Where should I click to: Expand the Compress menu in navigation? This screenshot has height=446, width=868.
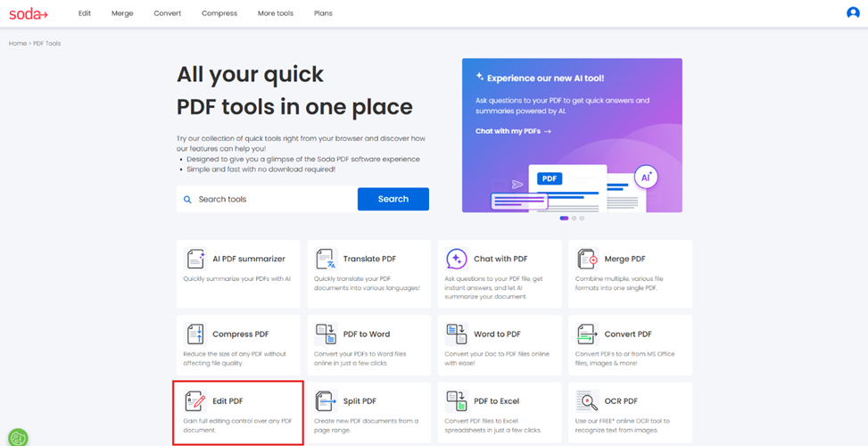219,13
